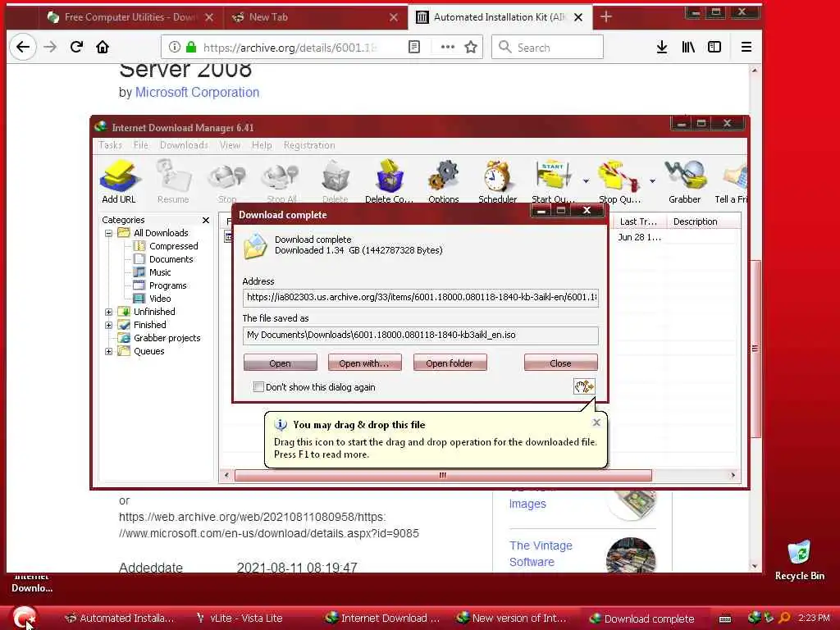Toggle reader view icon in address bar
Viewport: 840px width, 630px height.
click(x=414, y=47)
